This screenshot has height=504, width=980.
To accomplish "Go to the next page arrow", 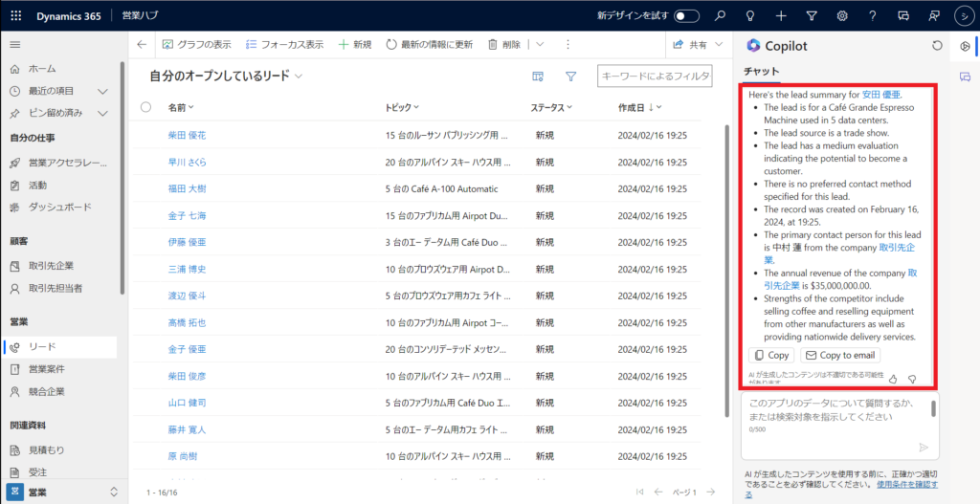I will [x=711, y=493].
